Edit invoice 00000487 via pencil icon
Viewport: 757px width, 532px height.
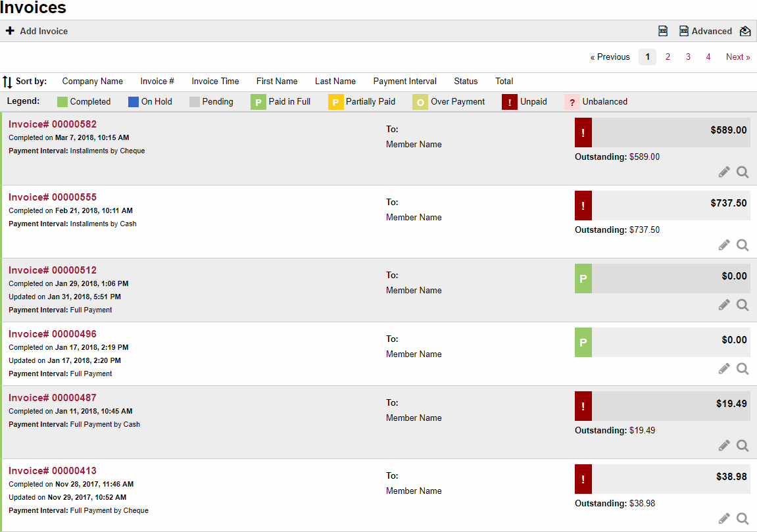[x=724, y=446]
